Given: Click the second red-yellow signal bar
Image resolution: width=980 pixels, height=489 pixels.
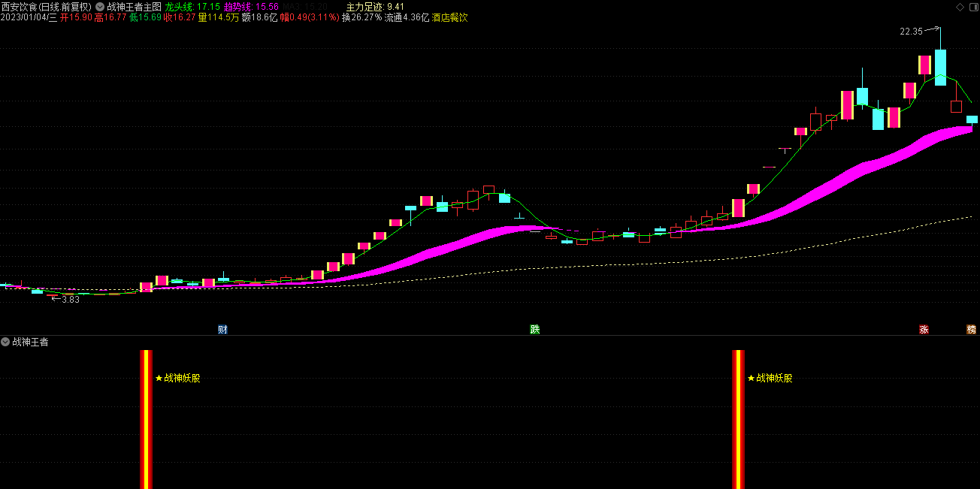Looking at the screenshot, I should click(x=739, y=419).
